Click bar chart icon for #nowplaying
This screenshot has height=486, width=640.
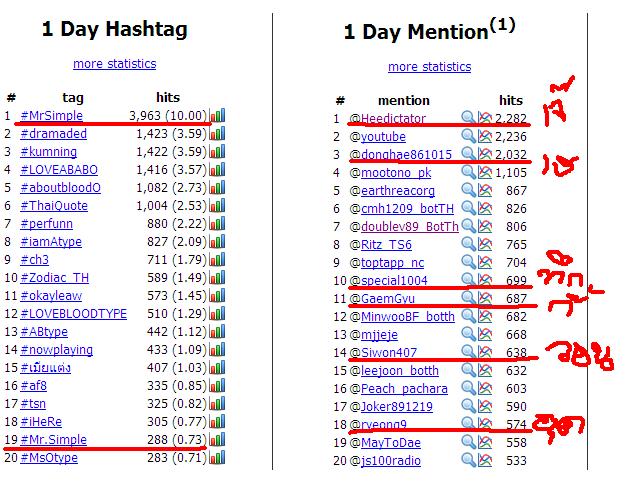point(217,349)
